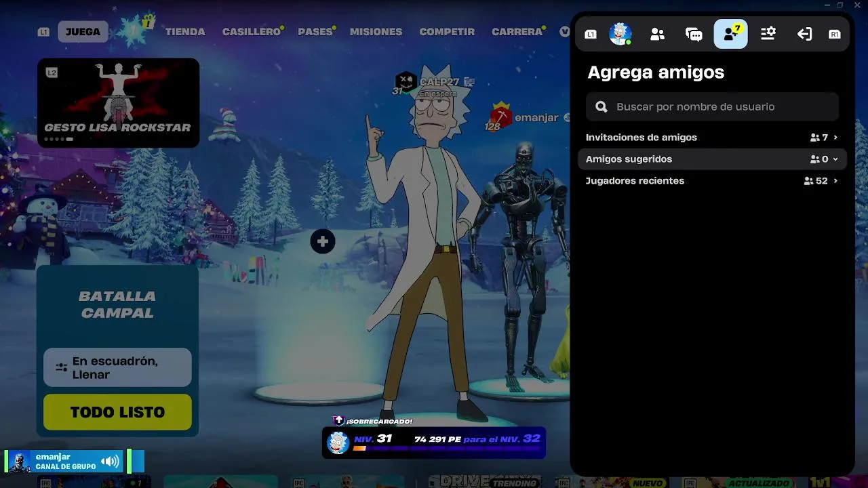
Task: Click the TODO LISTO button
Action: click(117, 412)
